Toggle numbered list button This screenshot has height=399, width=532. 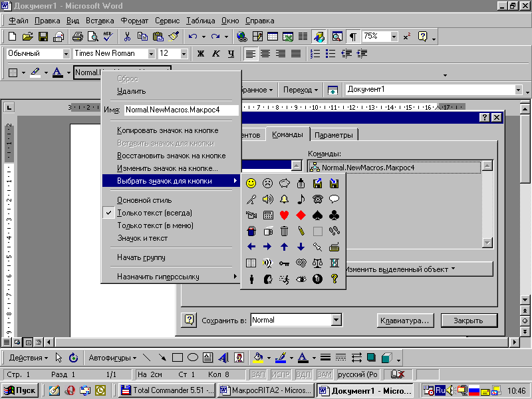315,54
